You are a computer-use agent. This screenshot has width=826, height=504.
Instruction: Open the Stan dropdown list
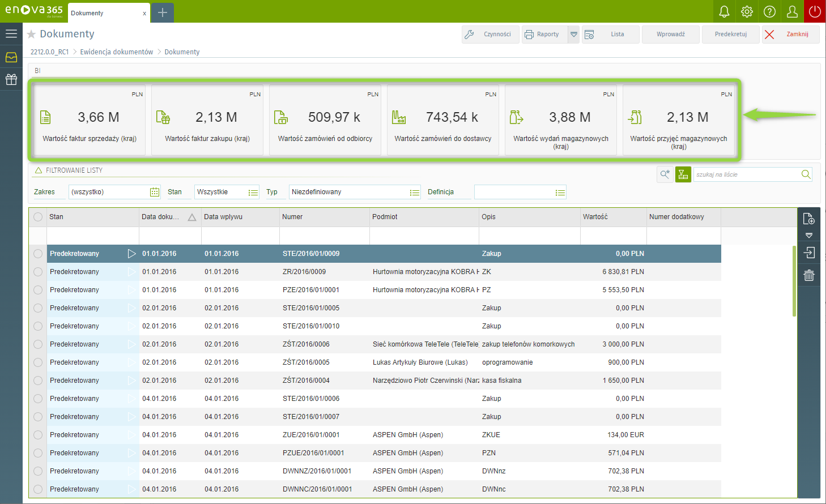[253, 193]
